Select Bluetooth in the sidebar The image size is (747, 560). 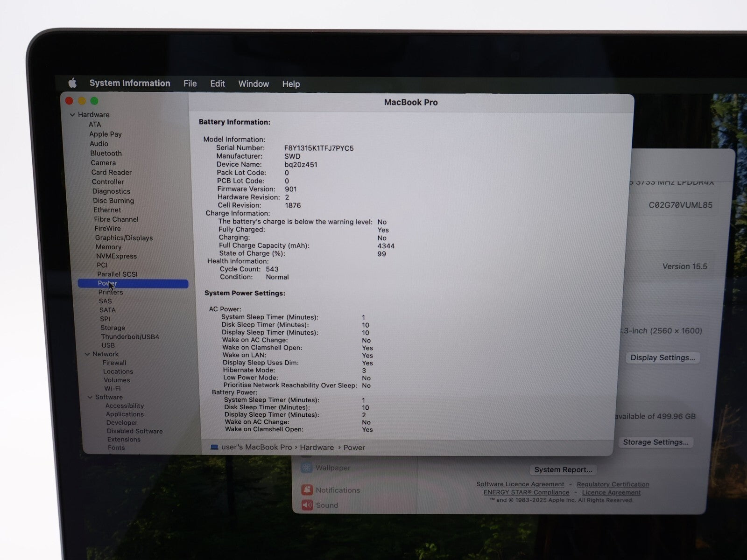point(106,153)
